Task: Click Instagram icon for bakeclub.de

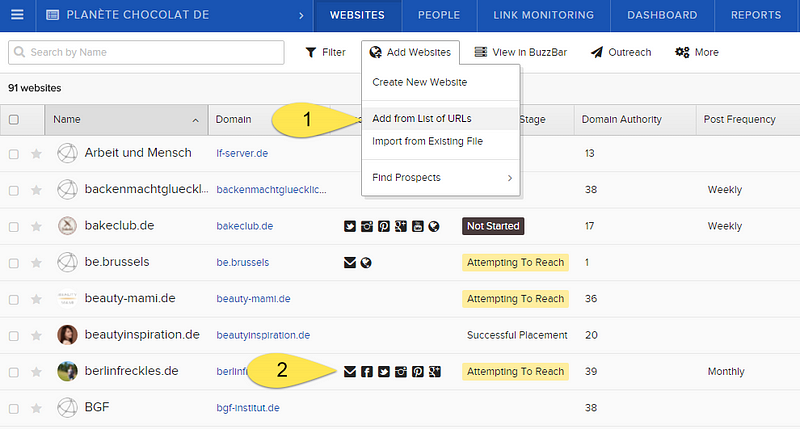Action: coord(367,226)
